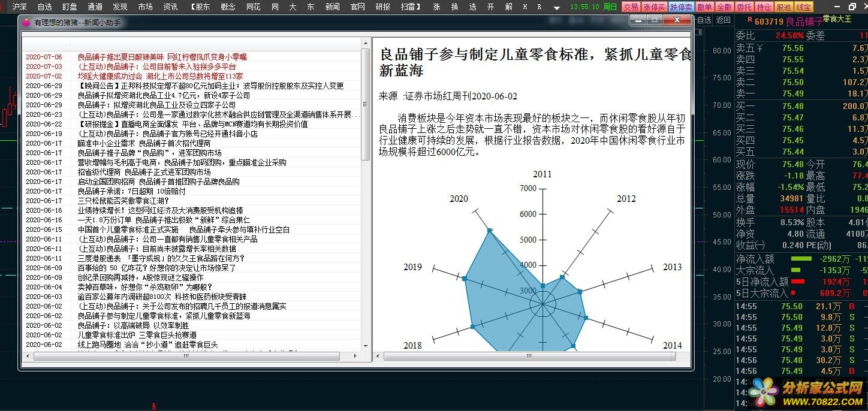The height and width of the screenshot is (411, 868).
Task: Maximize the 新闻小助手 window
Action: click(654, 20)
